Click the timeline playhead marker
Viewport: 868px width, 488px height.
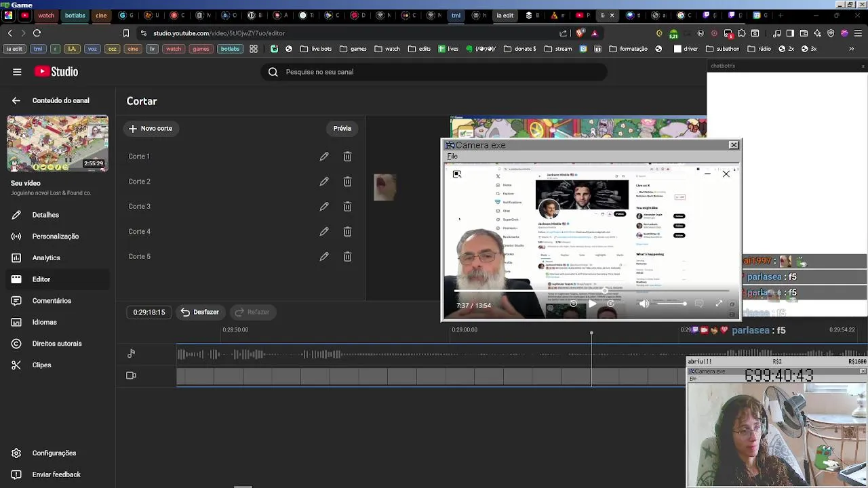click(x=591, y=333)
